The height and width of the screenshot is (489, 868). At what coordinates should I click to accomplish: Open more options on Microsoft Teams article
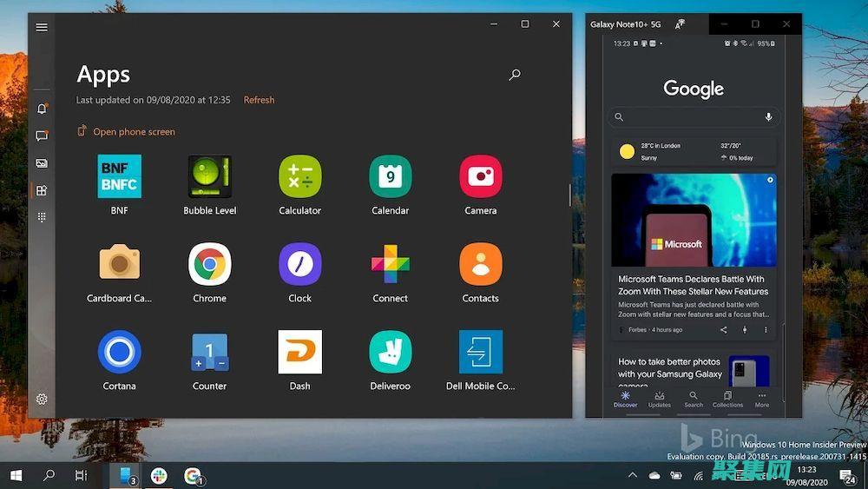point(766,330)
